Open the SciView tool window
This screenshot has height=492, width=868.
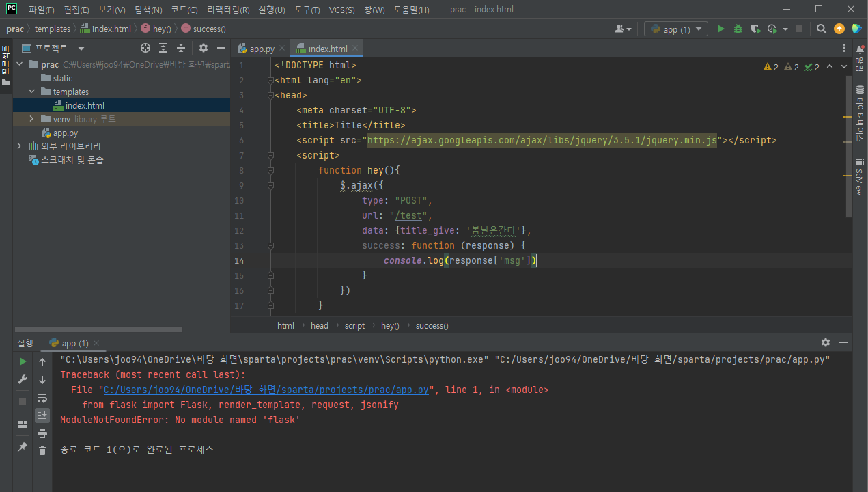point(860,176)
